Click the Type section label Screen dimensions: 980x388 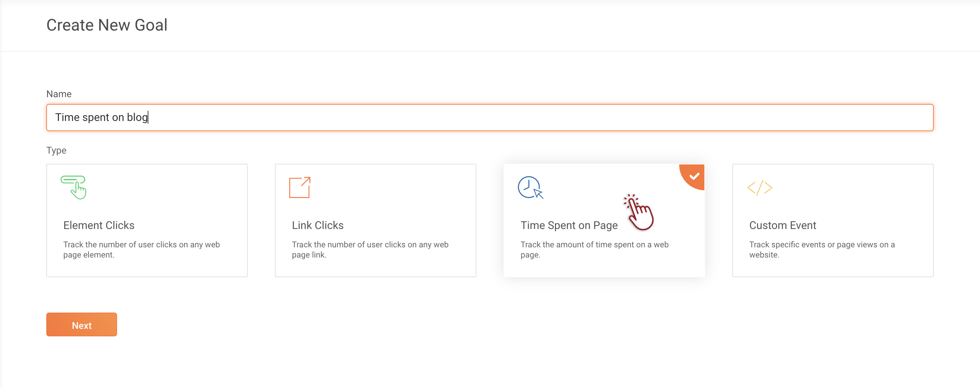tap(56, 150)
